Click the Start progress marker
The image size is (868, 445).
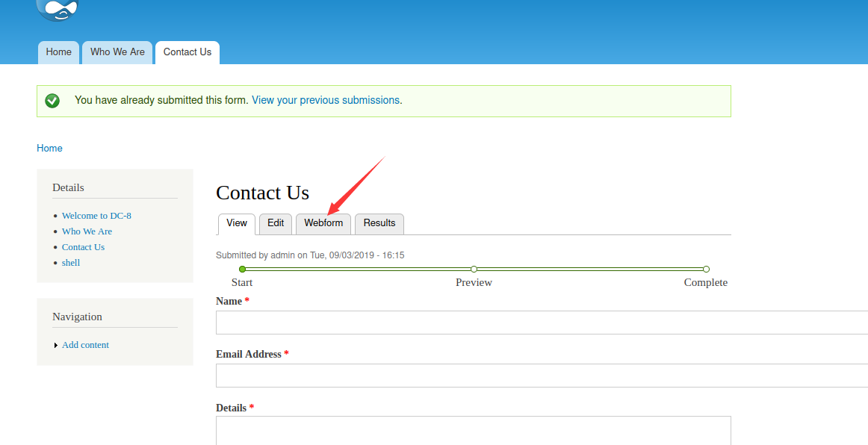click(x=242, y=269)
